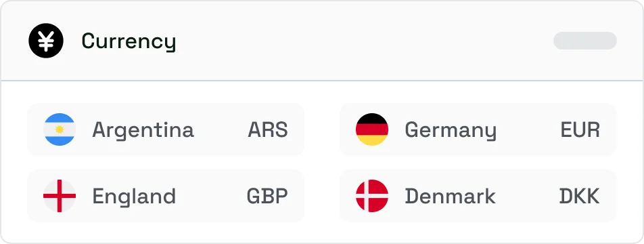The image size is (644, 244).
Task: Click the GBP currency code
Action: click(267, 197)
